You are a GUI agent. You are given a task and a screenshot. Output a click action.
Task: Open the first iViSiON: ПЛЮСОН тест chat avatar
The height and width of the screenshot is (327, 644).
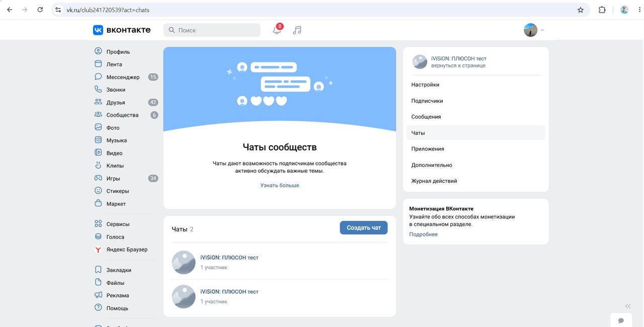point(184,262)
